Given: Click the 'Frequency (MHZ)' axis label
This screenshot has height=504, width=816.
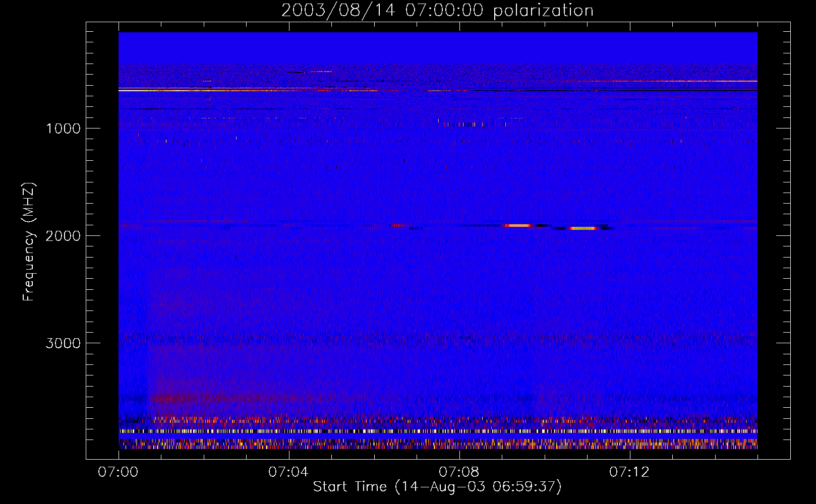Looking at the screenshot, I should pyautogui.click(x=29, y=241).
